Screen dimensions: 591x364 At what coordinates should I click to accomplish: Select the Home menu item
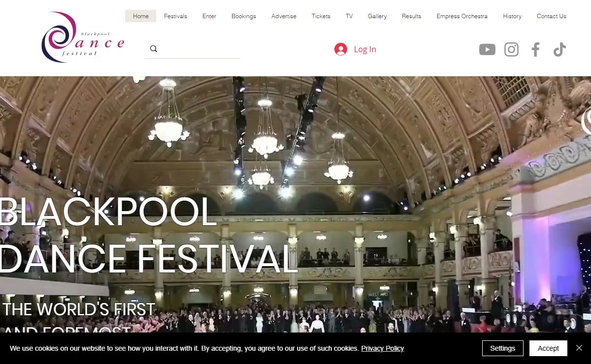140,16
